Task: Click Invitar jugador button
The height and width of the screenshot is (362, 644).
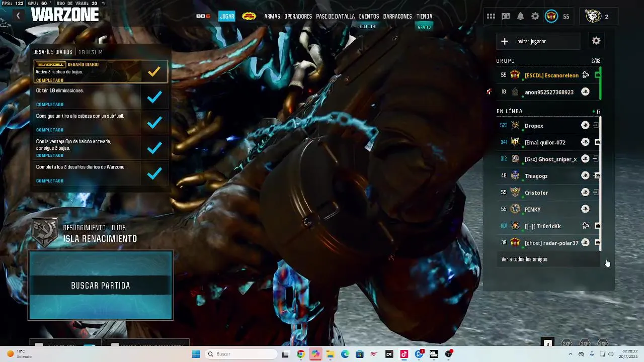Action: point(538,41)
